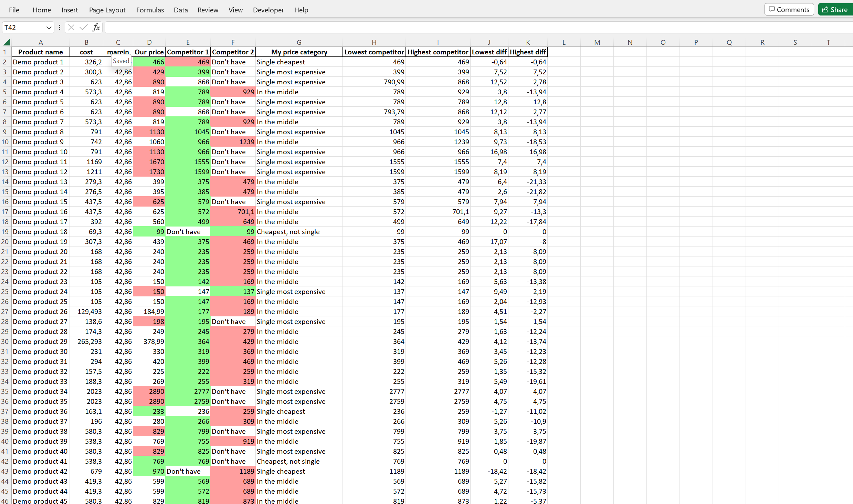Click the 'Demo product 18' cell
Screen dimensions: 853x504
click(x=41, y=232)
